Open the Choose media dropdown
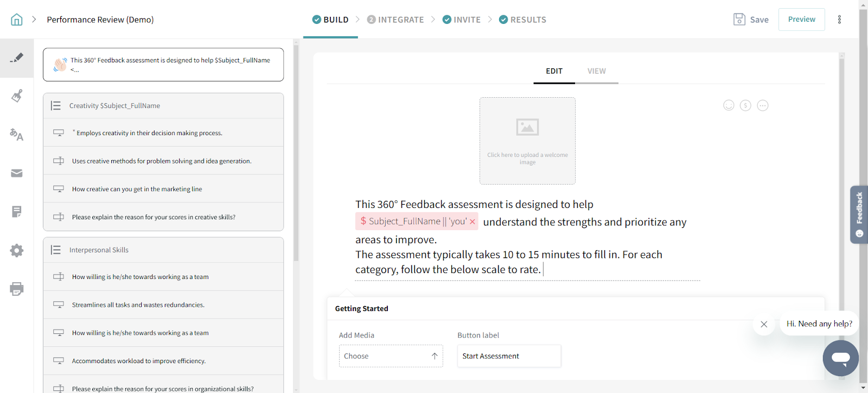The width and height of the screenshot is (868, 393). click(x=391, y=356)
